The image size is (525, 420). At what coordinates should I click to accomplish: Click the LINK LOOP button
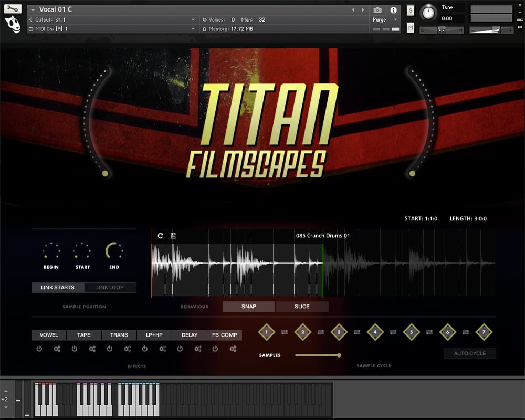coord(110,288)
